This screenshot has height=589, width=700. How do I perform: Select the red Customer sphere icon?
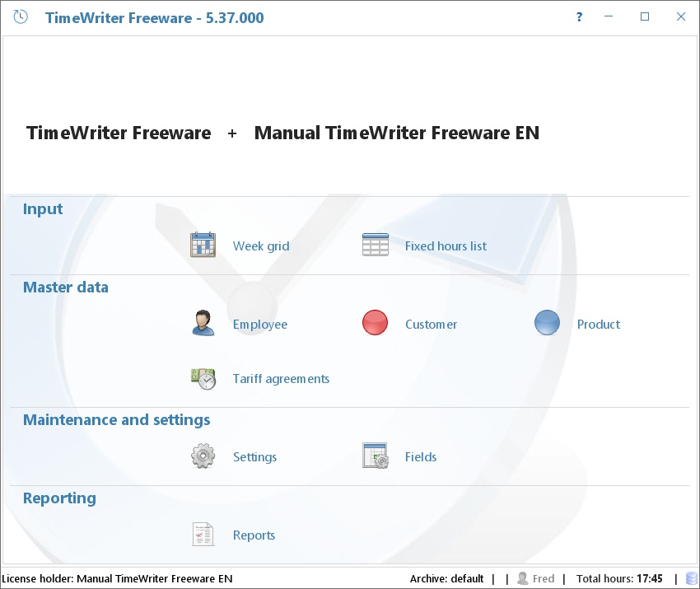click(375, 322)
